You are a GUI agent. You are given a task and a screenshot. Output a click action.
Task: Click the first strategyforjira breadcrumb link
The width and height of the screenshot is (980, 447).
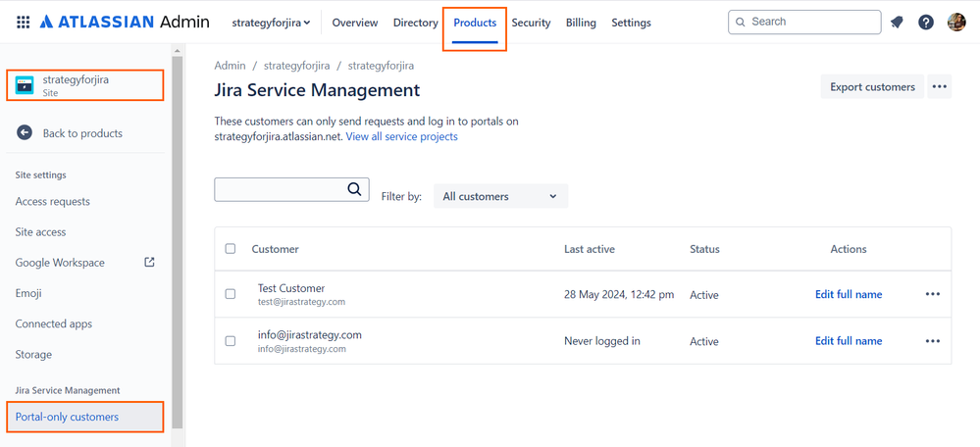297,65
